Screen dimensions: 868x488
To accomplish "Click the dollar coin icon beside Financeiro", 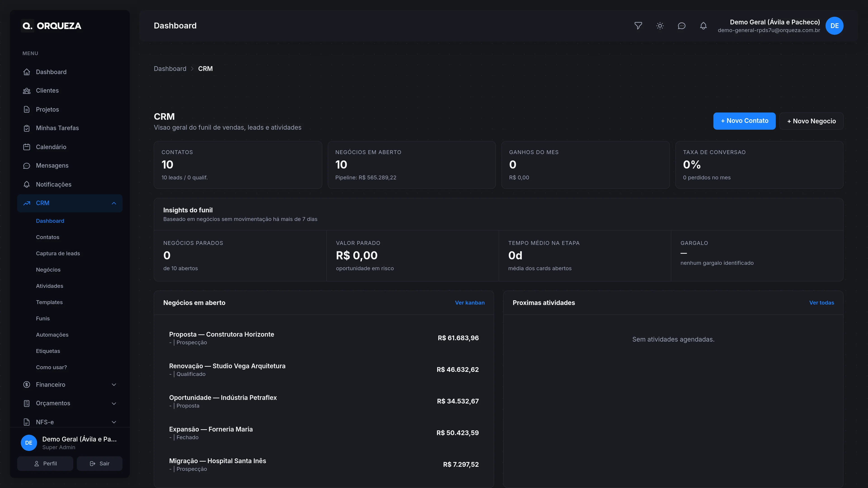I will [27, 385].
